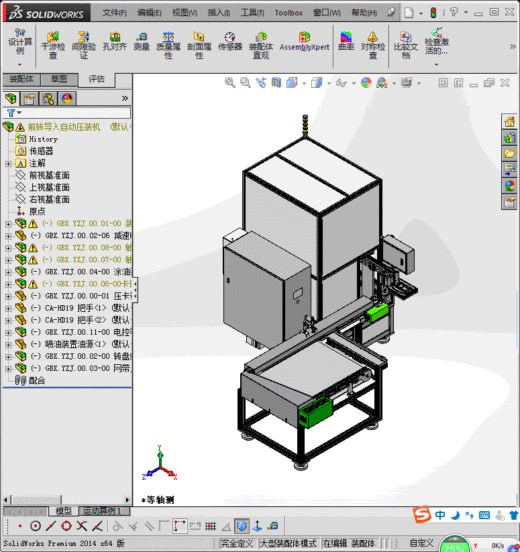
Task: Launch AssemblyXpert
Action: [x=305, y=41]
